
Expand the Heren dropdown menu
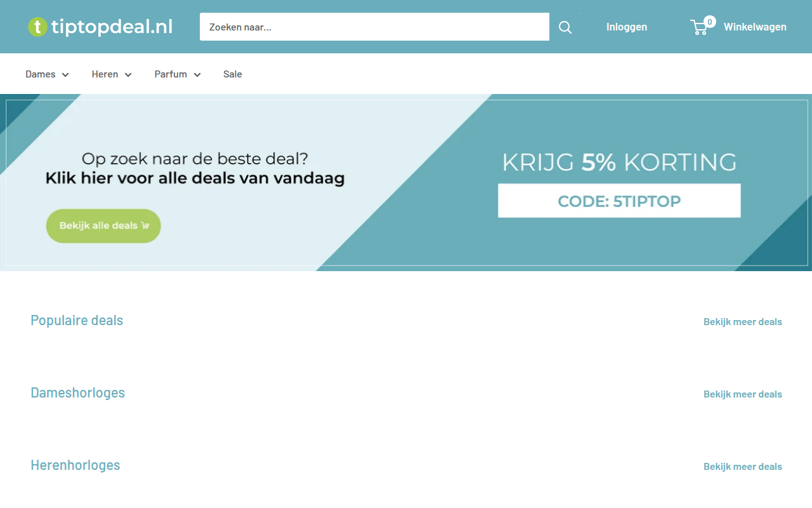[112, 74]
